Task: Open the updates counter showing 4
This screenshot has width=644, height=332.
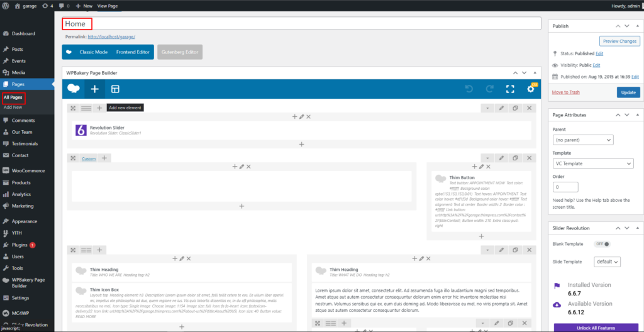Action: click(47, 6)
